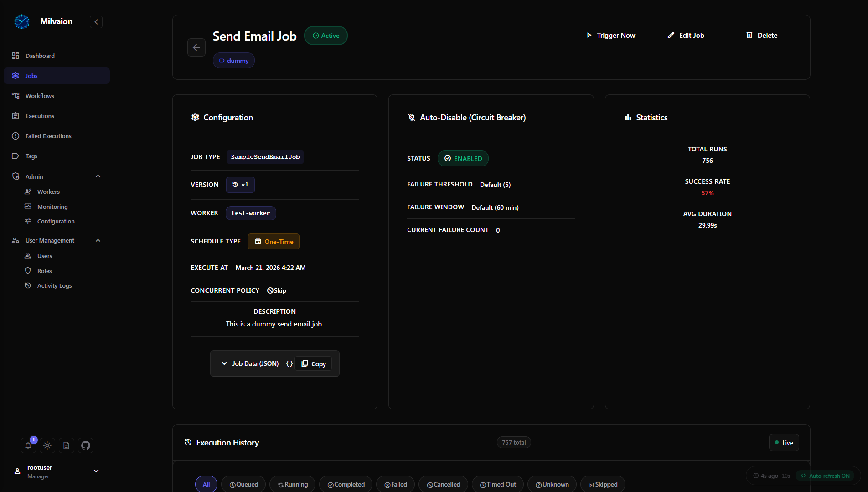Click the back arrow beside job title
Viewport: 868px width, 492px height.
pos(196,47)
